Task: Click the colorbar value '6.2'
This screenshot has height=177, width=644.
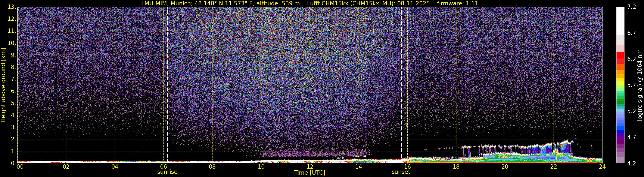Action: coord(632,59)
